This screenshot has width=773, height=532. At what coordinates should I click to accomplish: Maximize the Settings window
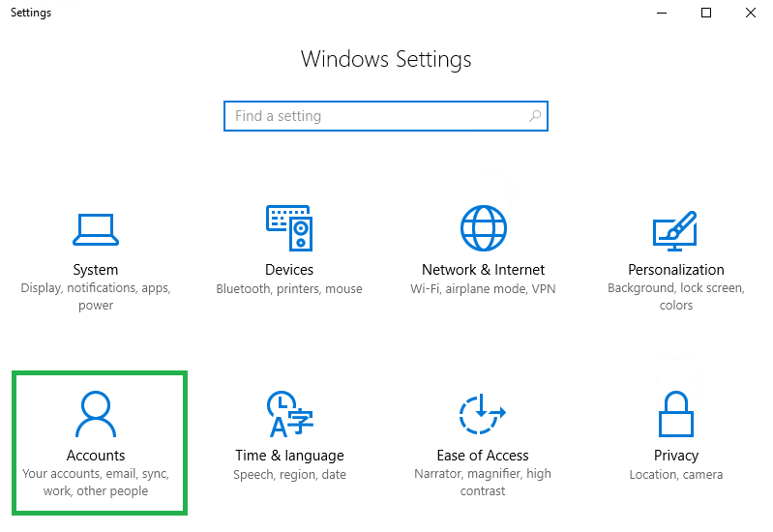[x=706, y=13]
